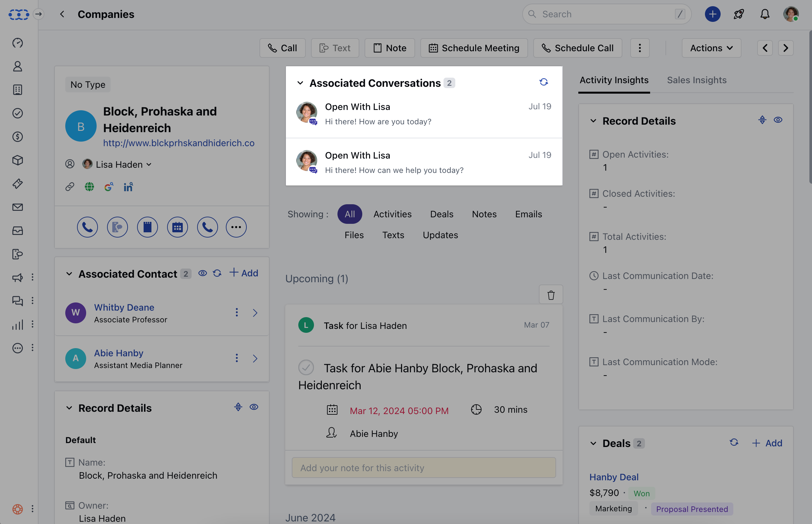Open the LinkedIn search icon
The width and height of the screenshot is (812, 524).
tap(128, 187)
